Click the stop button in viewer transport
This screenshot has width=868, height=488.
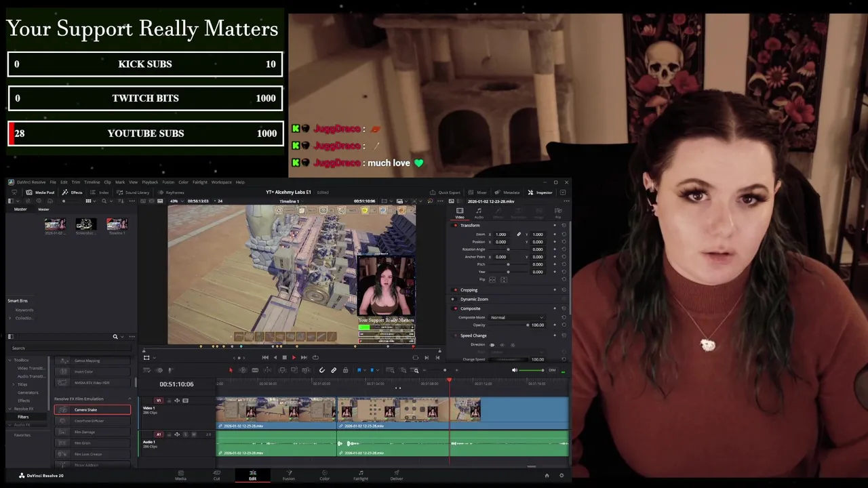click(284, 357)
